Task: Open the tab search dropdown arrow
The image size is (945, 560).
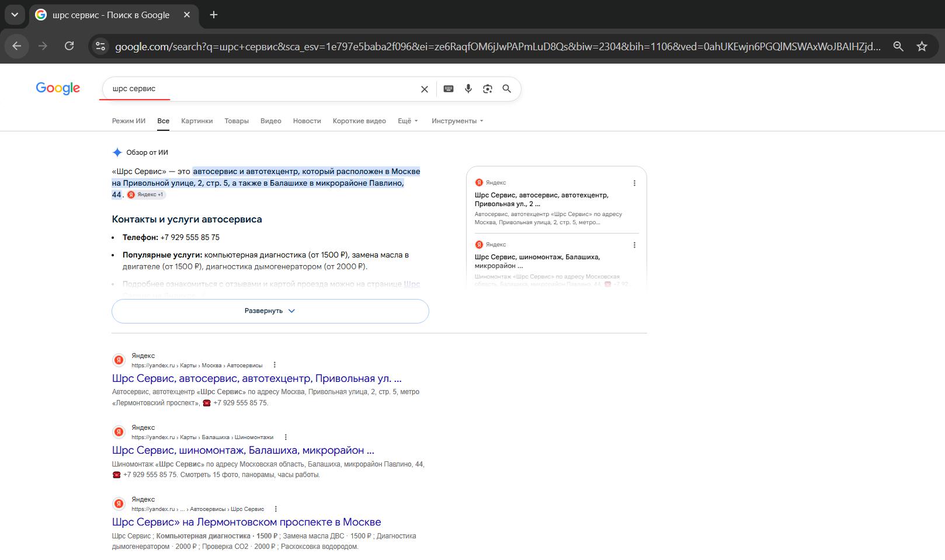Action: point(15,15)
